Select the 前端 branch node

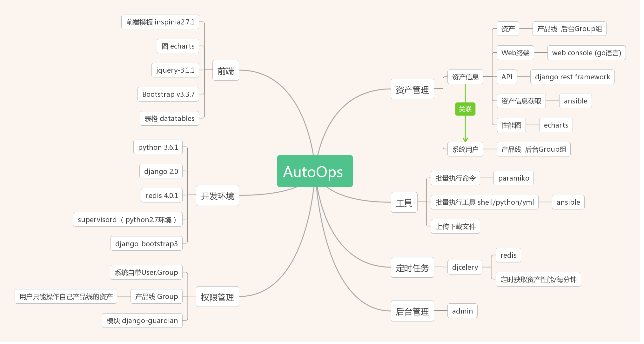point(225,70)
